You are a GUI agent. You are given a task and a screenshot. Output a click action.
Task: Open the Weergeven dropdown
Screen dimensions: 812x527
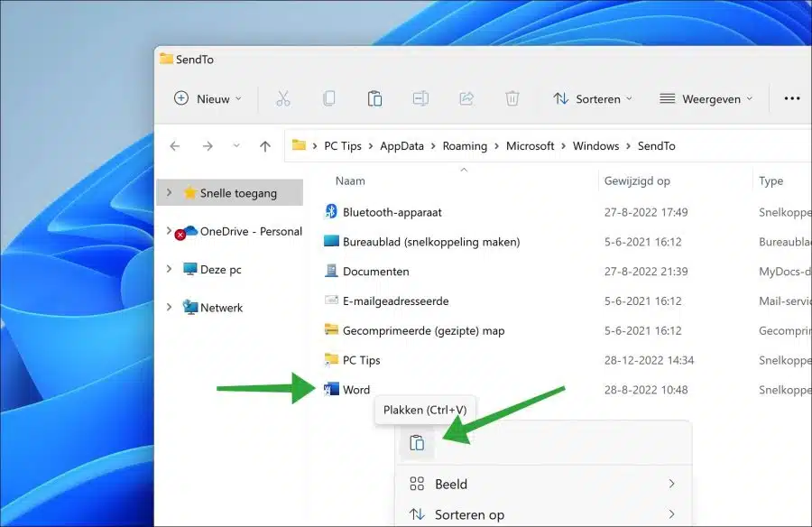(x=706, y=98)
